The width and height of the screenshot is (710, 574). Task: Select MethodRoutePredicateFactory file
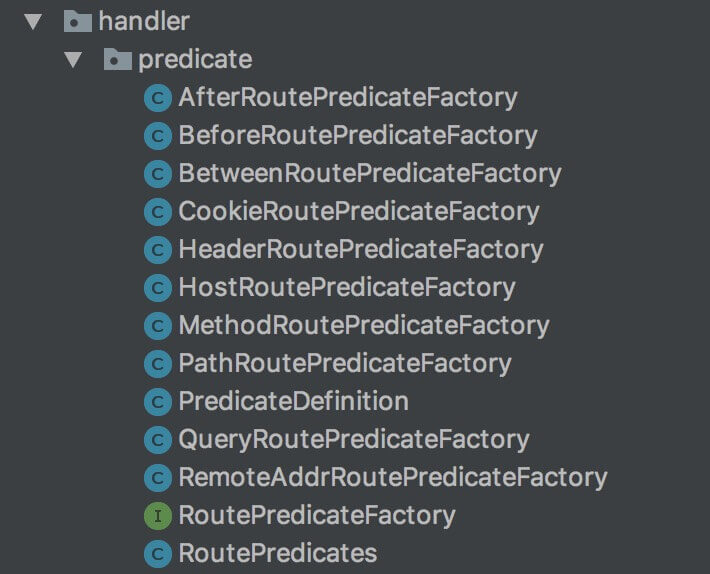[363, 326]
